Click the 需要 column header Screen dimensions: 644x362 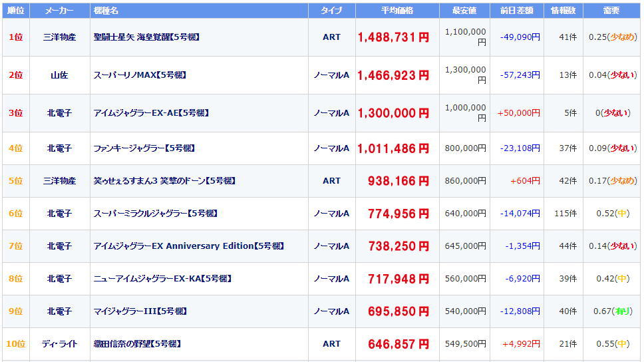(x=611, y=10)
